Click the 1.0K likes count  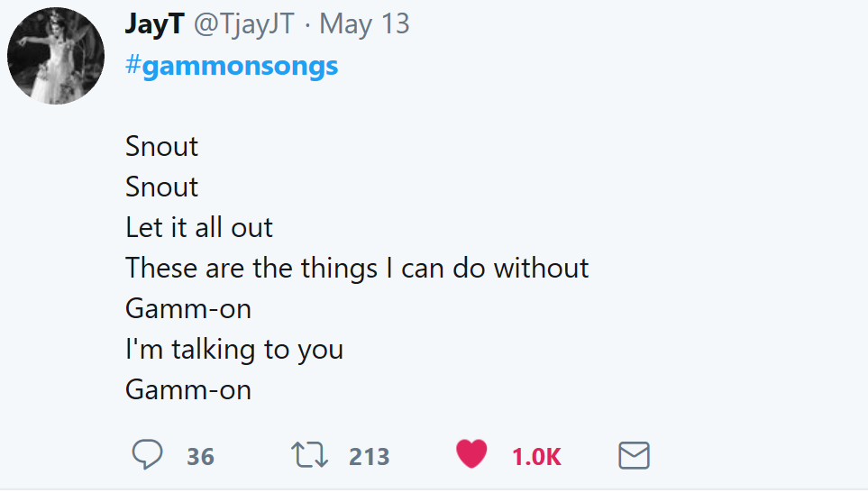[536, 457]
